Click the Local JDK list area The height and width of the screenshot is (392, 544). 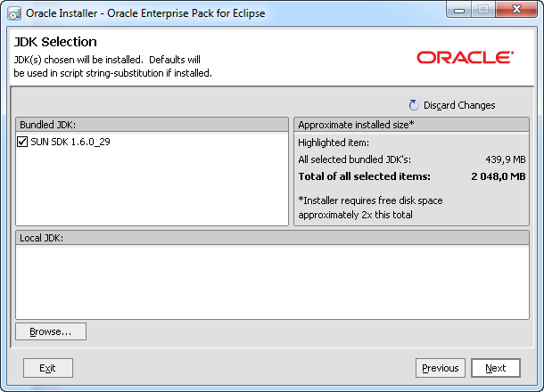click(272, 282)
